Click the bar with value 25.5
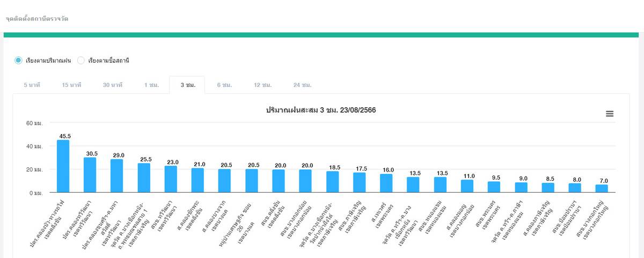This screenshot has width=644, height=258. tap(144, 178)
